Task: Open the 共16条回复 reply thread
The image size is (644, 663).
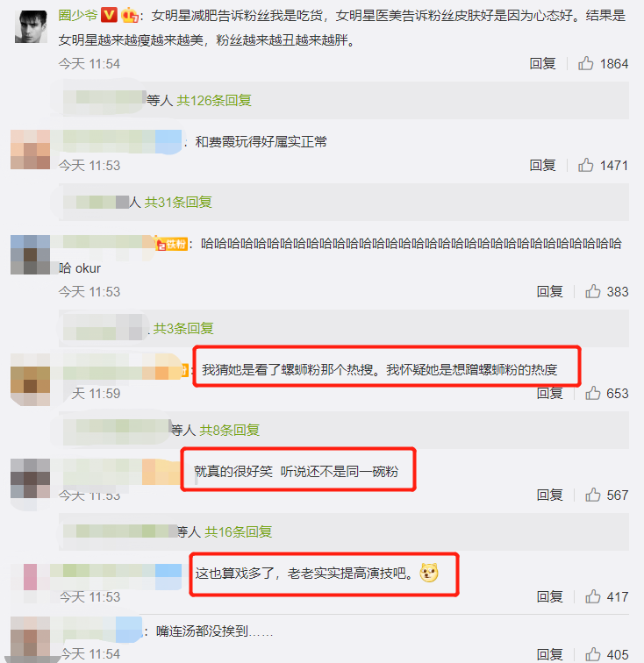Action: click(239, 532)
